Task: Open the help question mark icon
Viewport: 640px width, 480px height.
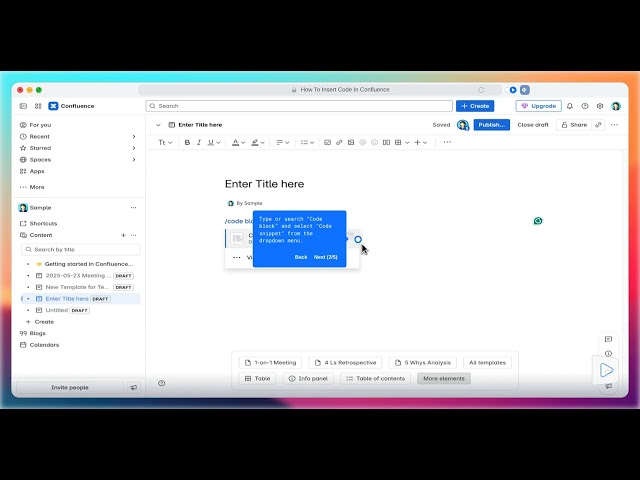Action: tap(585, 106)
